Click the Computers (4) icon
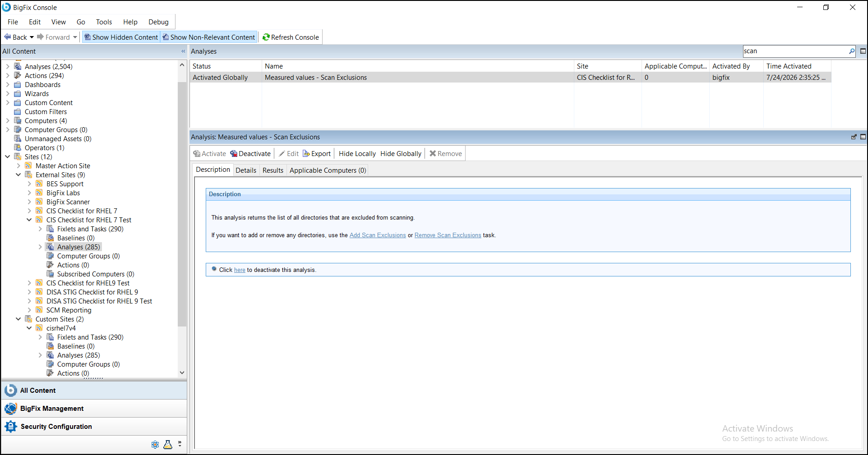 [x=18, y=121]
